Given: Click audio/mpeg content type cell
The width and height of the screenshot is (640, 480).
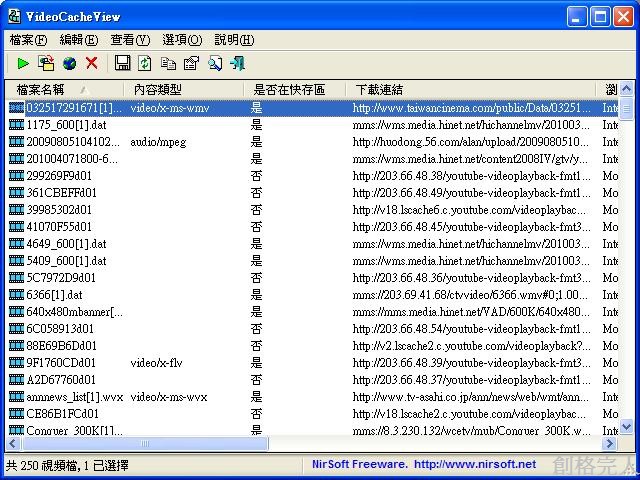Looking at the screenshot, I should pyautogui.click(x=158, y=142).
